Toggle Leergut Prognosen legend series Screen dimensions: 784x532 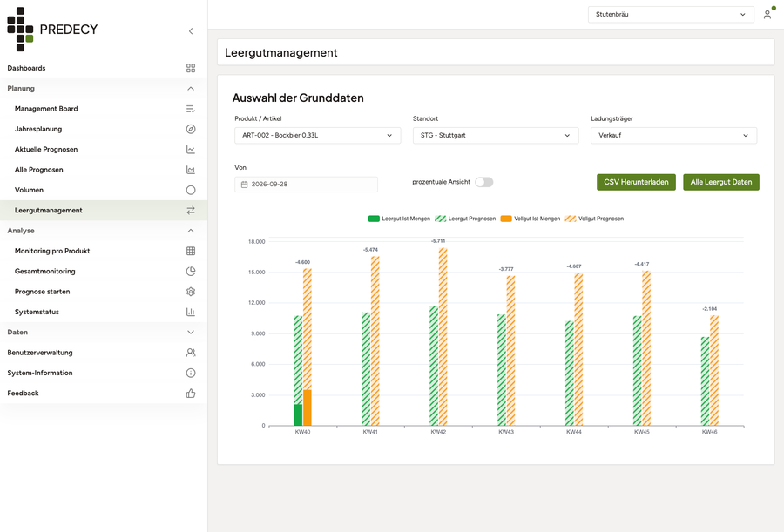(x=465, y=219)
